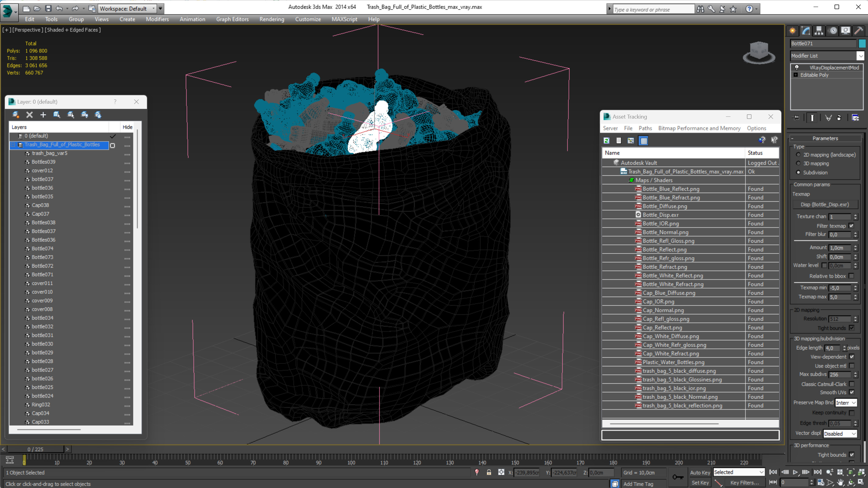Click Add Time Tag label

click(x=638, y=484)
